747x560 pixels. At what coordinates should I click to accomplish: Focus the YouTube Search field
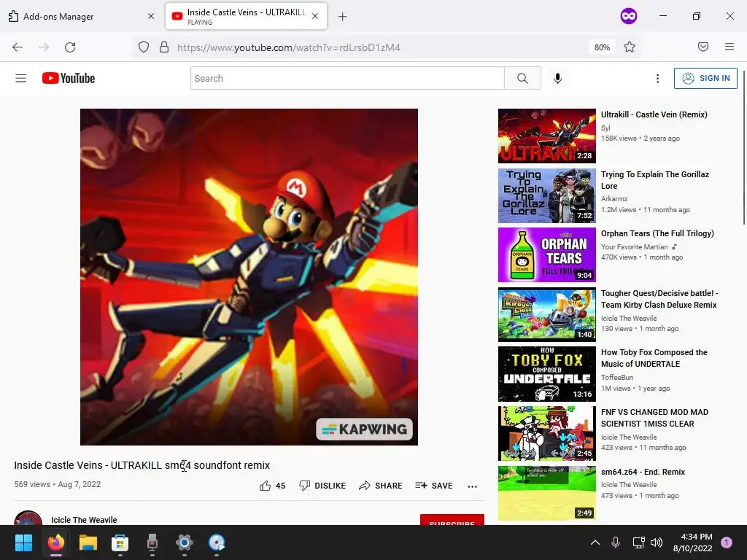[x=347, y=78]
